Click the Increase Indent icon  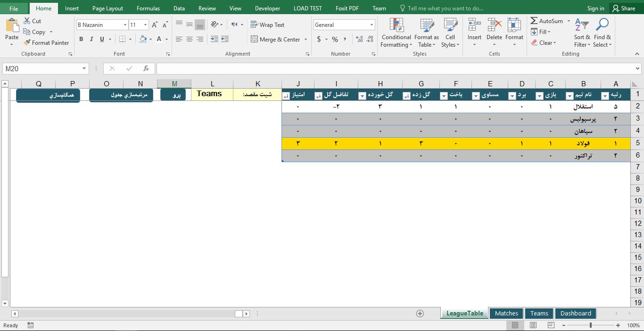(x=225, y=39)
